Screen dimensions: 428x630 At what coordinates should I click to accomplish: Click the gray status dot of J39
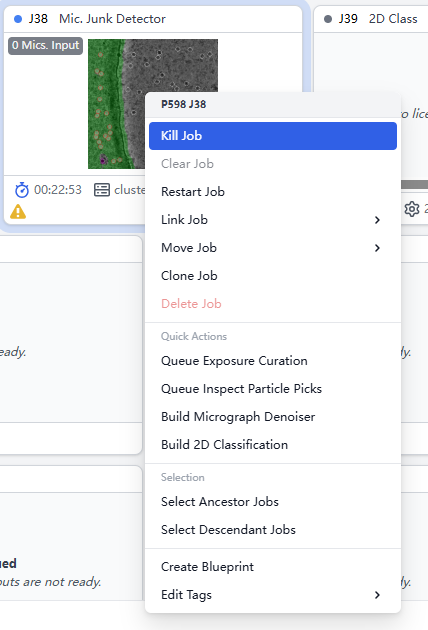[328, 19]
